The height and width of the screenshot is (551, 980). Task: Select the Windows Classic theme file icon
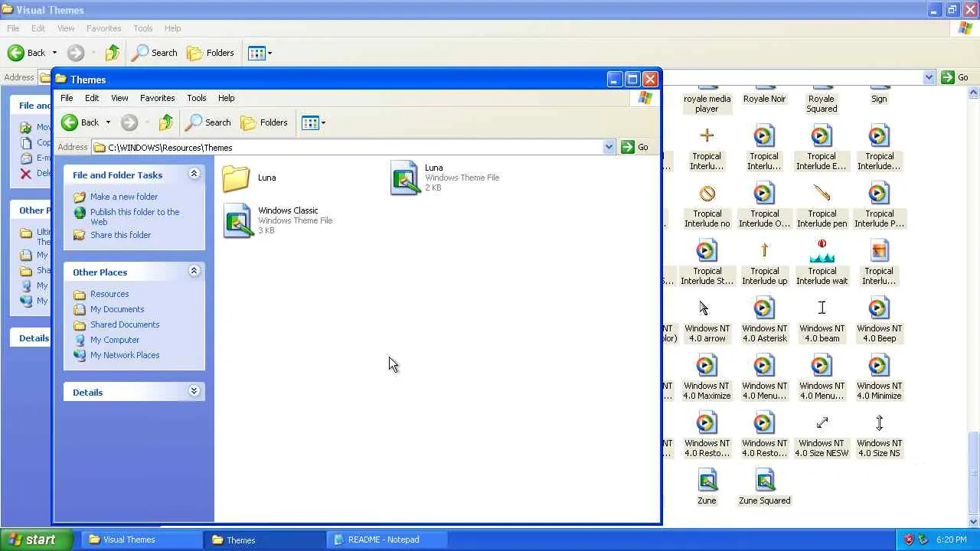point(237,220)
